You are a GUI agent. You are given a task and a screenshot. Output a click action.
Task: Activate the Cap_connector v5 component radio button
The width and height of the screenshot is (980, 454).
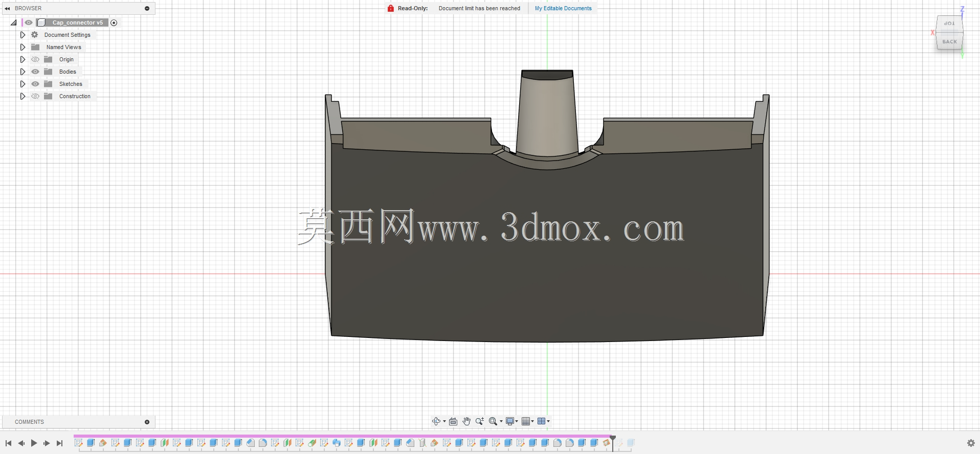[114, 22]
